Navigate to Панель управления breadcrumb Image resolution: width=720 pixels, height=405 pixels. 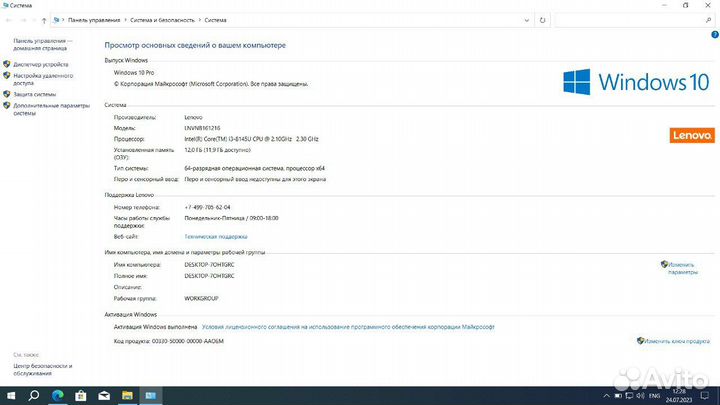94,20
